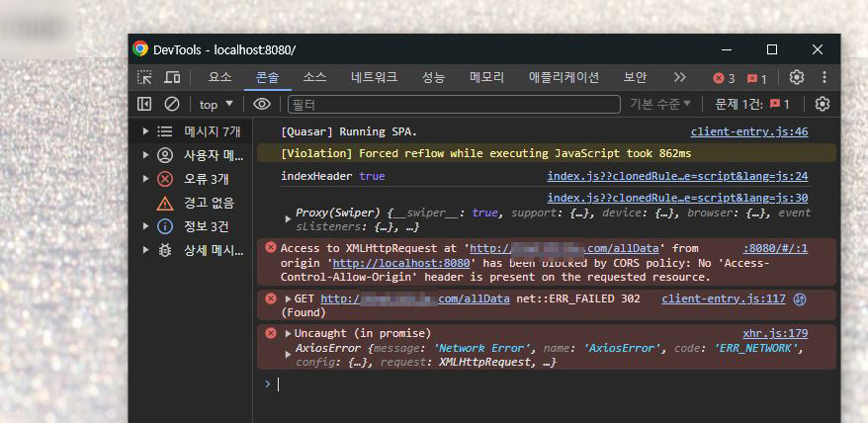Focus the 필터 filter input field
The image size is (868, 423).
[454, 104]
